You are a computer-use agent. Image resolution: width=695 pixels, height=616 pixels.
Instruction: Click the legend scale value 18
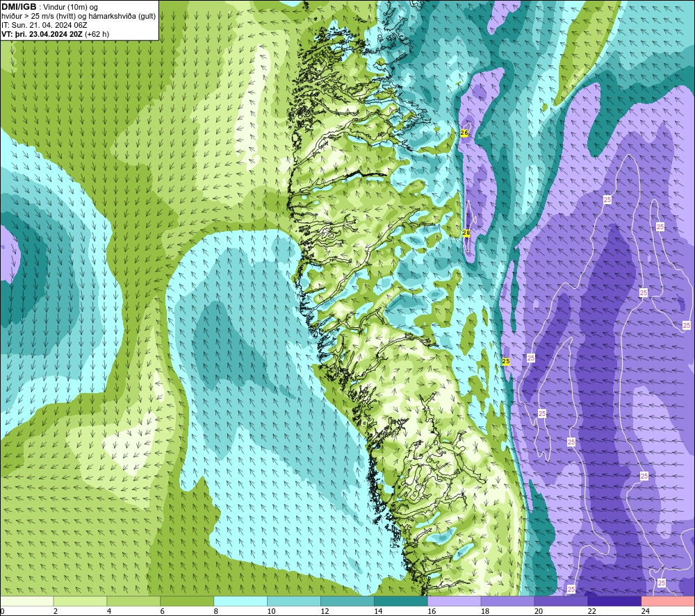click(485, 611)
